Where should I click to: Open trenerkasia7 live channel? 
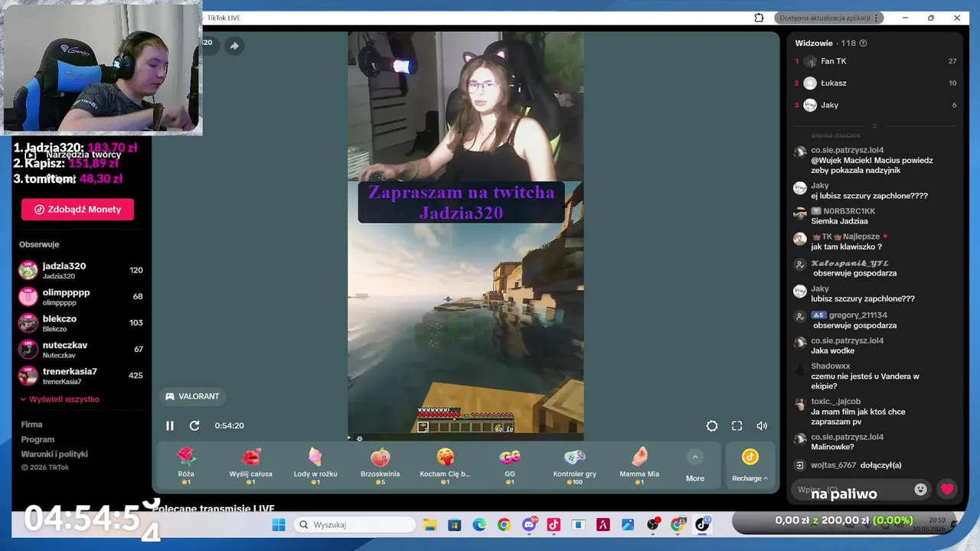point(81,375)
